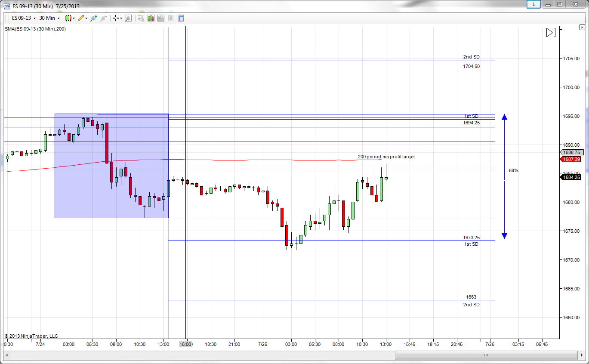Click the '© 2013 NinjaTrader, LLC' text

tap(31, 336)
